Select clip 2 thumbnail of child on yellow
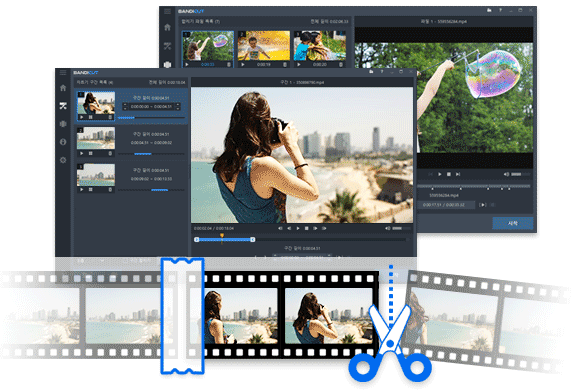Screen dimensions: 580x390 [264, 46]
